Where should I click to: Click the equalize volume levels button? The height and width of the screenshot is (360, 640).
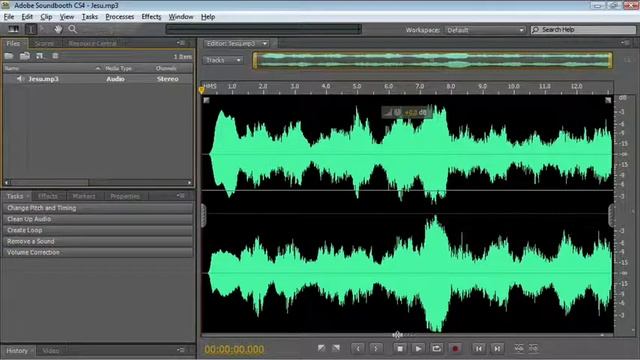pyautogui.click(x=533, y=349)
